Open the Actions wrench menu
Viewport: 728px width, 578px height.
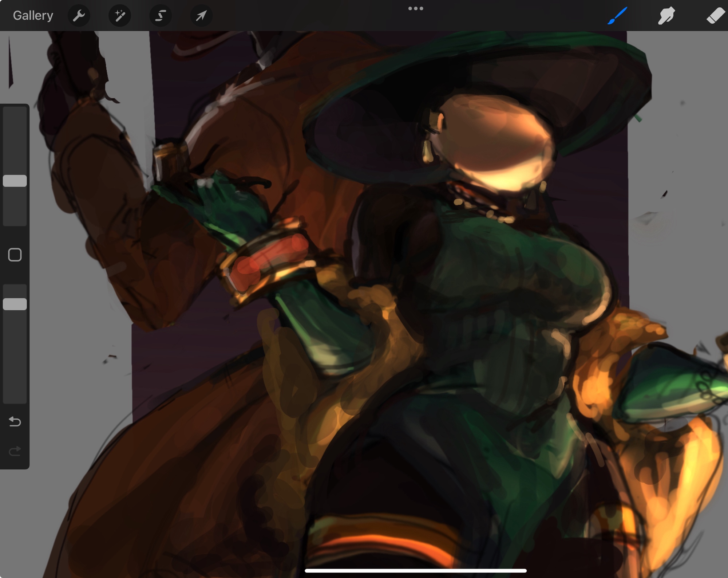coord(79,16)
